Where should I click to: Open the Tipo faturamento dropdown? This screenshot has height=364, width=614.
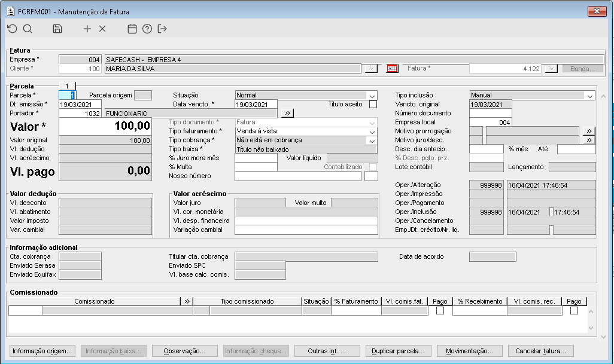372,131
